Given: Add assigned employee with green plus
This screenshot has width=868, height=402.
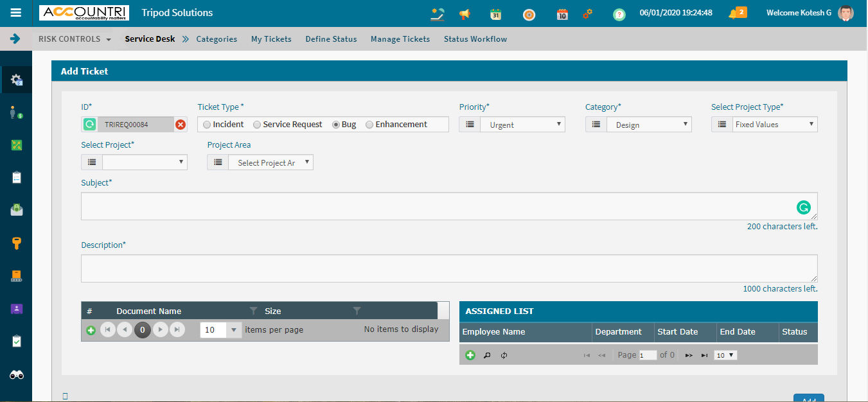Looking at the screenshot, I should (470, 355).
